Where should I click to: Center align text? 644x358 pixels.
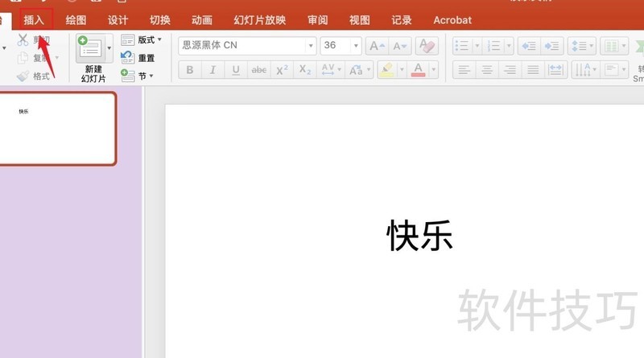point(487,70)
